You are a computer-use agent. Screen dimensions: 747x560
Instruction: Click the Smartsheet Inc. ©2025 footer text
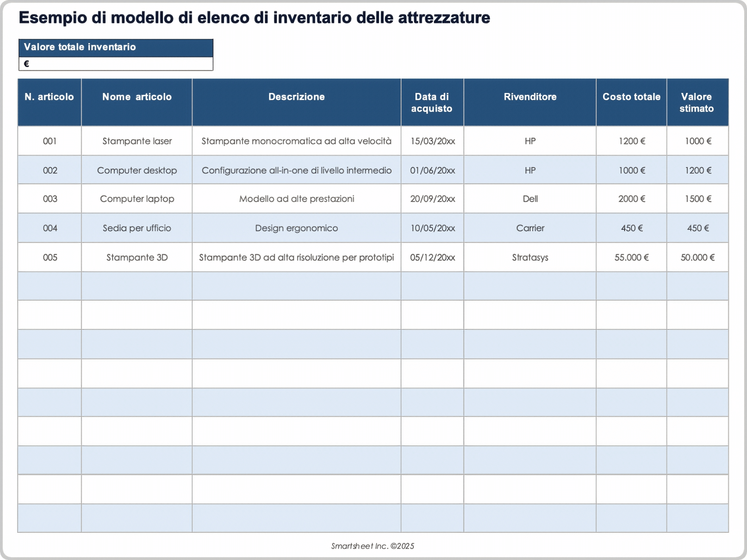pos(373,546)
